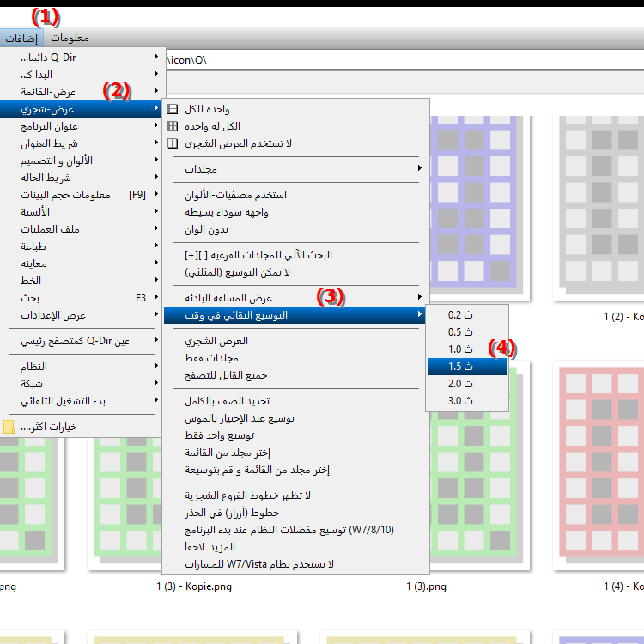Select 'العرض الشجري' view mode
The image size is (644, 644).
[x=294, y=341]
